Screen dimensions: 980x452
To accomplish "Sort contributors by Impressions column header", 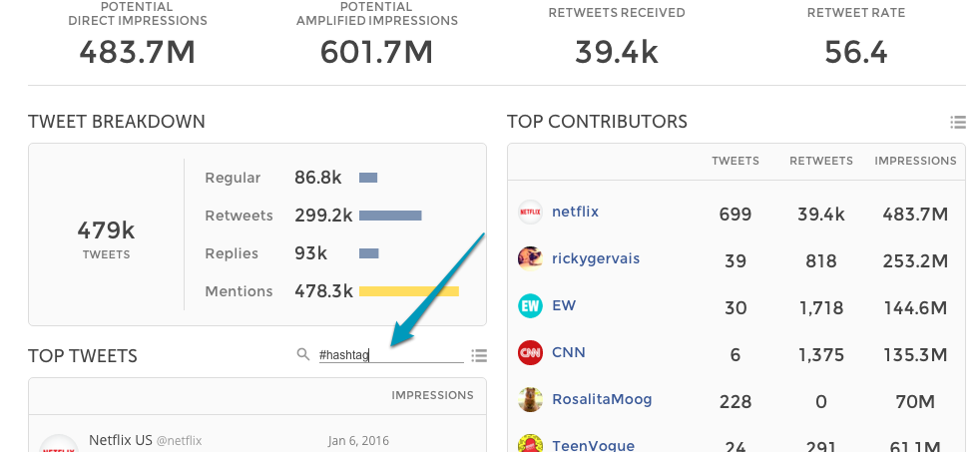I will [915, 161].
